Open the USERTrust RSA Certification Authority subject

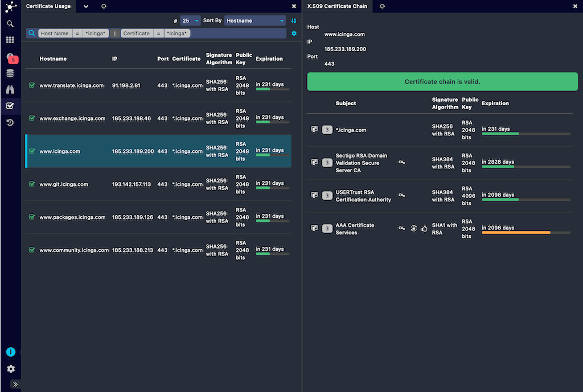click(x=363, y=196)
